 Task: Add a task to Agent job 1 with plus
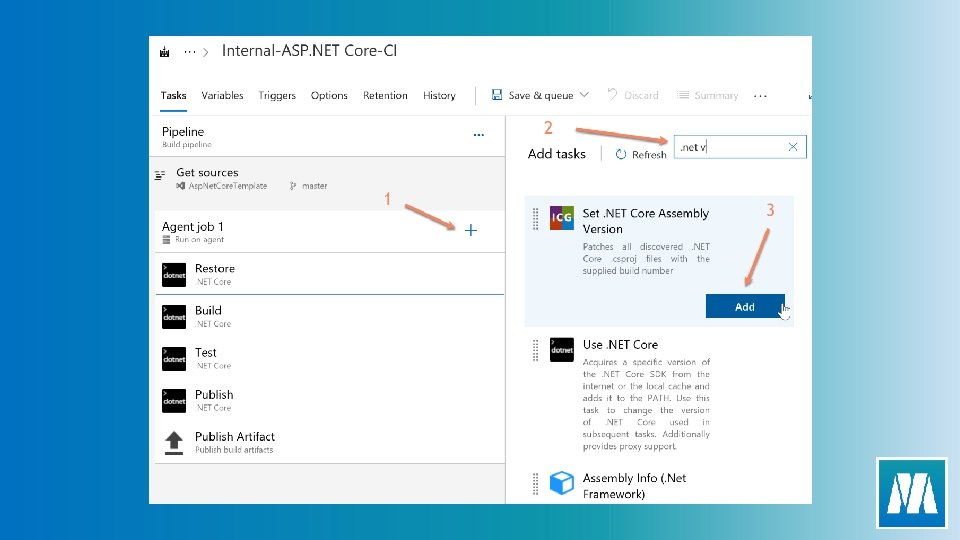click(470, 230)
